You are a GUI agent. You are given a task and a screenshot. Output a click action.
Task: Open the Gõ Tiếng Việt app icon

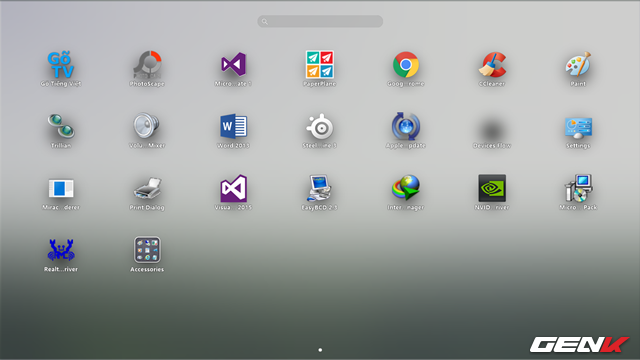61,65
